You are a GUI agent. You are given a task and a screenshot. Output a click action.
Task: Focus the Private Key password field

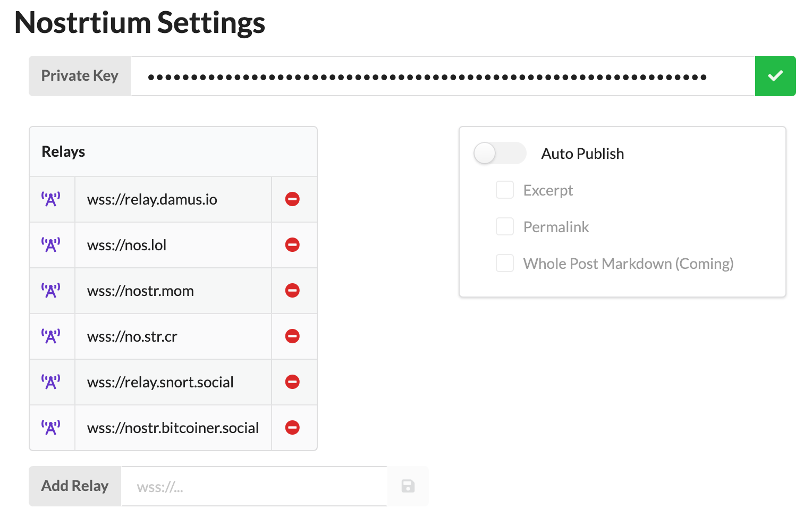pyautogui.click(x=443, y=76)
